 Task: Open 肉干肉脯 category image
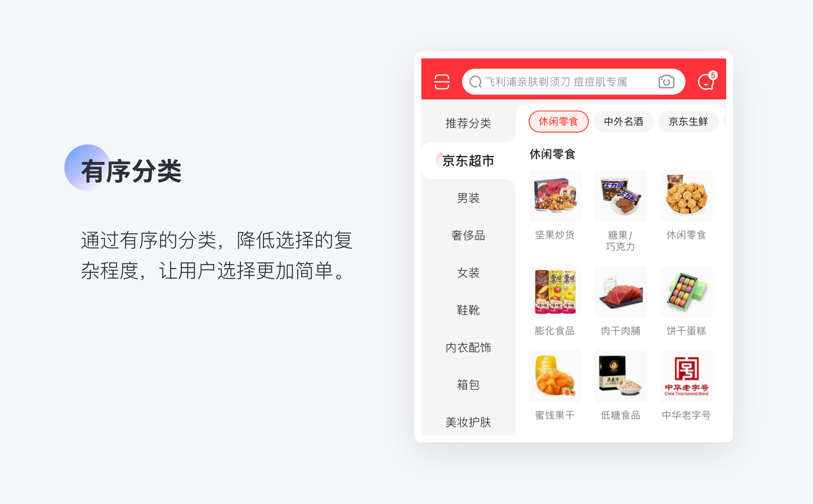621,292
